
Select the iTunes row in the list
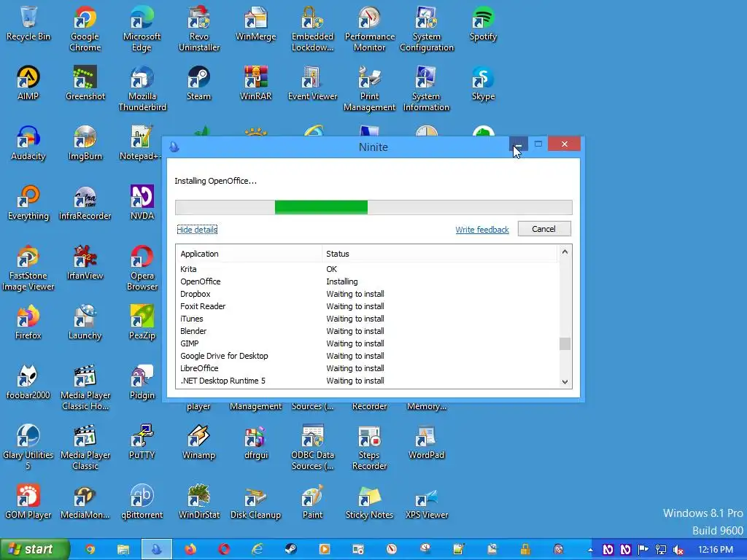click(368, 319)
